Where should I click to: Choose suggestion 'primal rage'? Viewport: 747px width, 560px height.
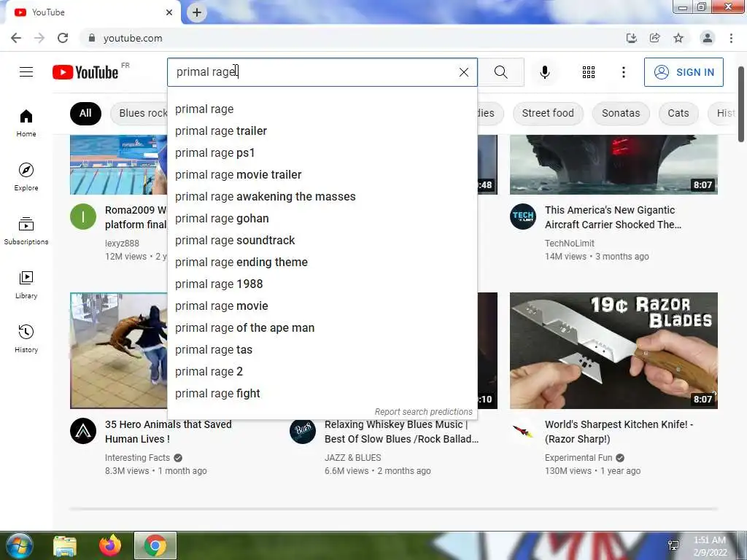click(x=322, y=109)
